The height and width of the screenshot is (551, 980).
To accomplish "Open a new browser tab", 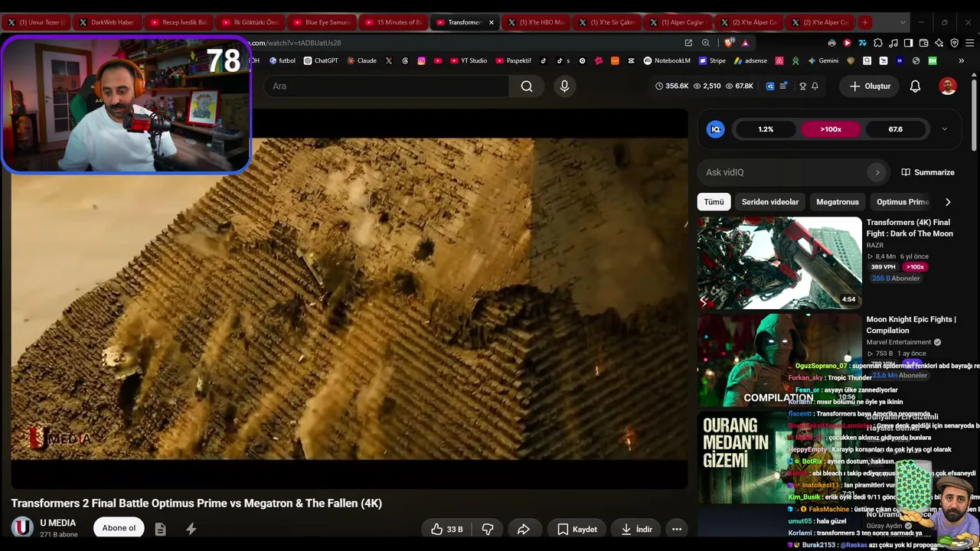I will click(x=864, y=22).
